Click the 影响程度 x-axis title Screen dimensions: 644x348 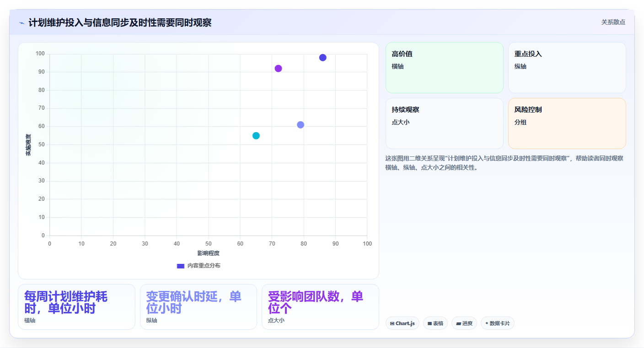coord(209,253)
